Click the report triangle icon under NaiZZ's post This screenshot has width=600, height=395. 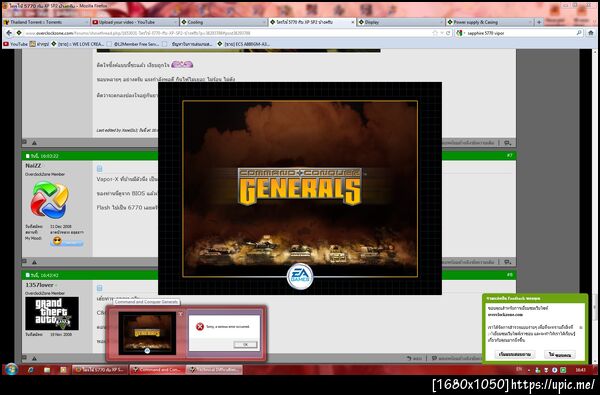coord(34,262)
